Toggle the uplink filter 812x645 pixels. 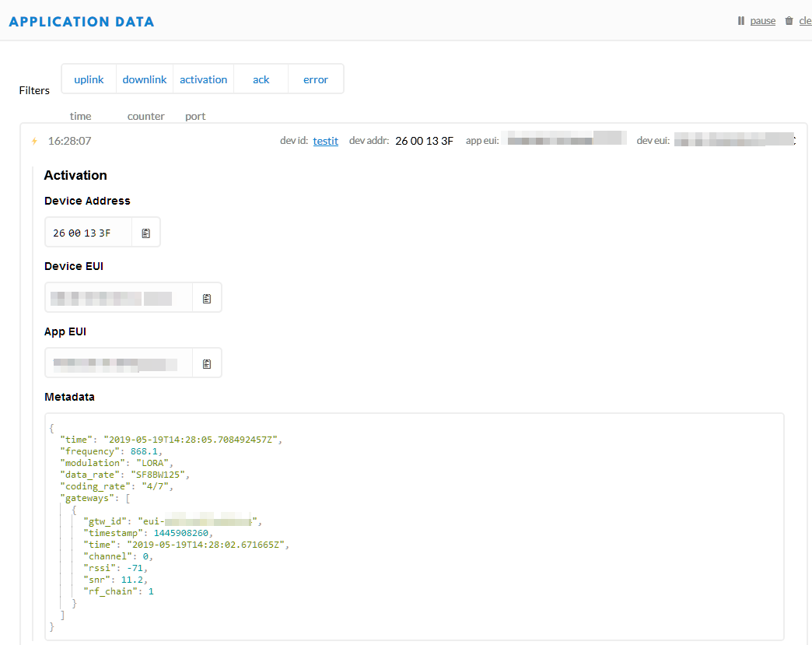[89, 79]
